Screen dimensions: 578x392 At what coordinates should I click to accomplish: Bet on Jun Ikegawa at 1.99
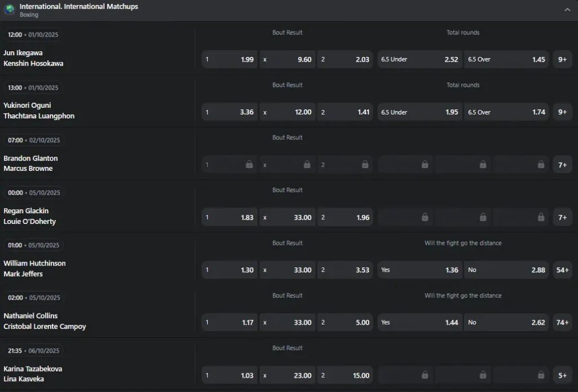coord(230,59)
